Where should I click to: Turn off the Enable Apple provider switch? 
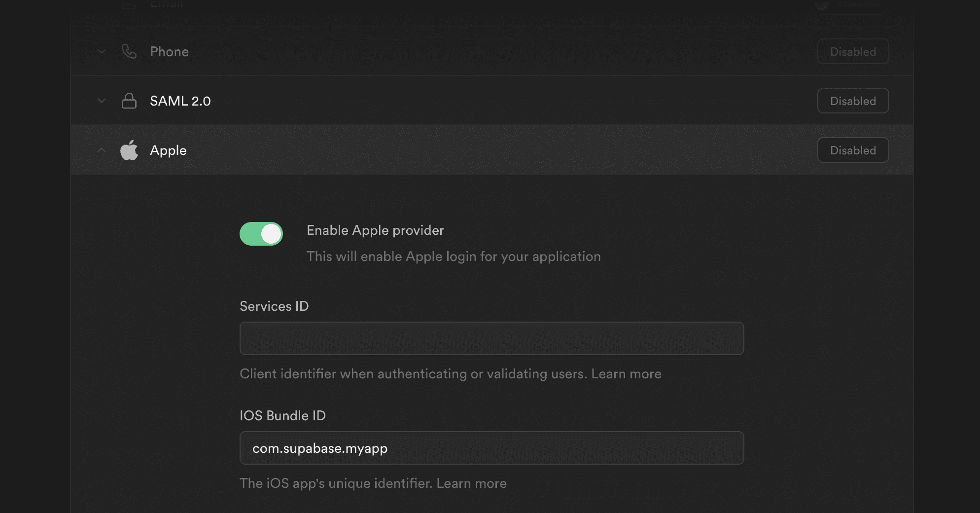261,234
